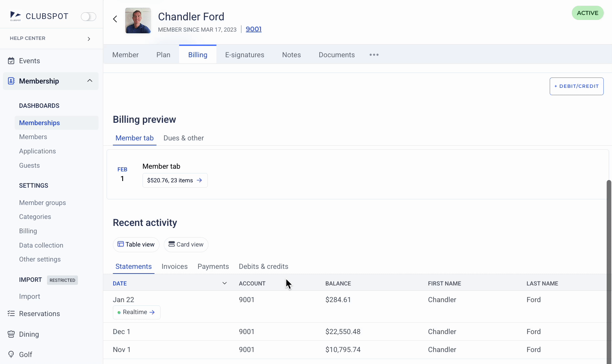The height and width of the screenshot is (364, 612).
Task: Click the vertical scrollbar on the right
Action: [609, 266]
